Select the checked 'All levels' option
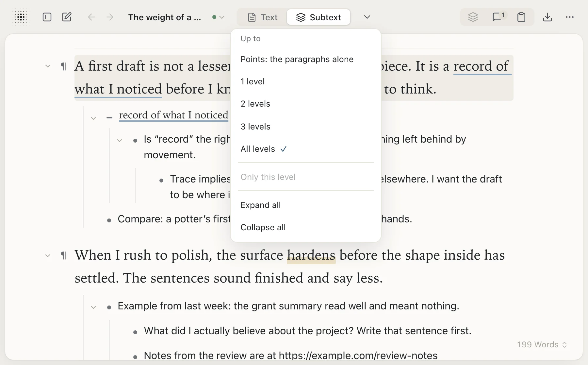The width and height of the screenshot is (588, 365). point(305,149)
